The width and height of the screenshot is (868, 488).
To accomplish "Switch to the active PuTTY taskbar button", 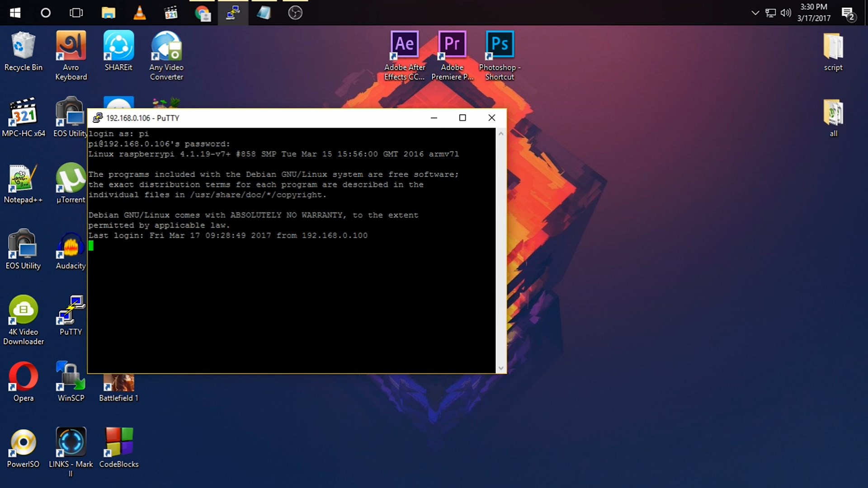I will [233, 13].
